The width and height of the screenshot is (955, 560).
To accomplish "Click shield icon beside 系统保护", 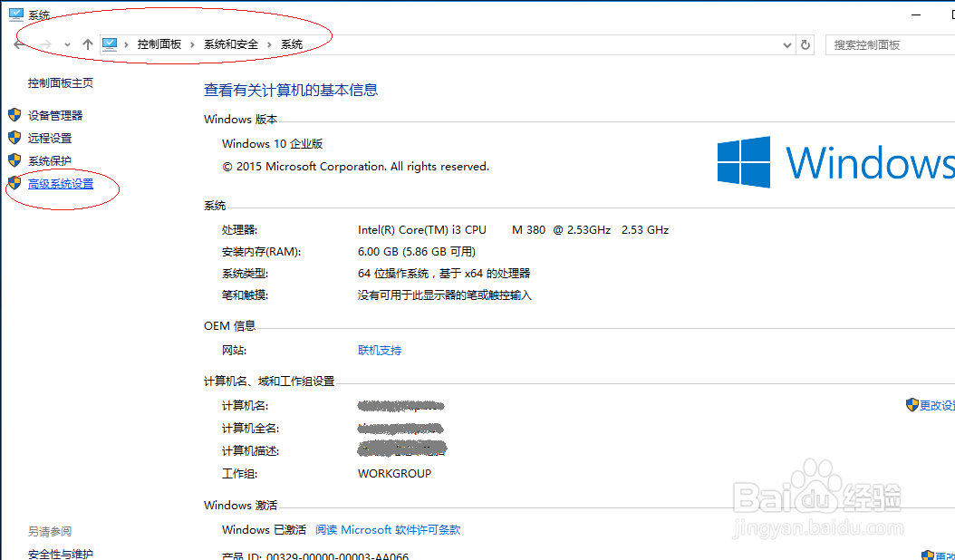I will click(14, 160).
